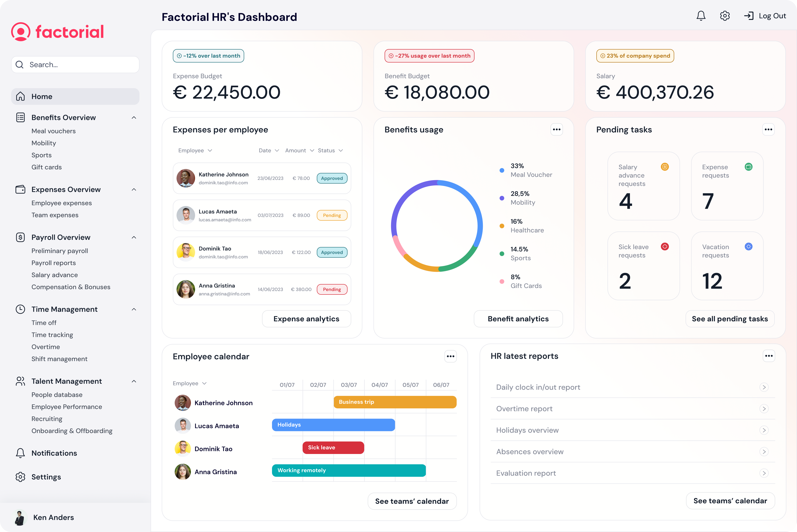Sort expenses by Status dropdown
This screenshot has width=797, height=532.
[x=330, y=151]
